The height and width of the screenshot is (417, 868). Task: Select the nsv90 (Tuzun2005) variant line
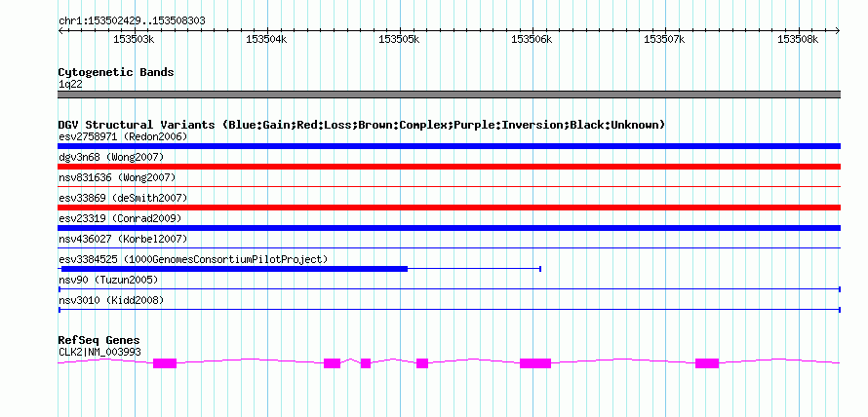click(449, 289)
